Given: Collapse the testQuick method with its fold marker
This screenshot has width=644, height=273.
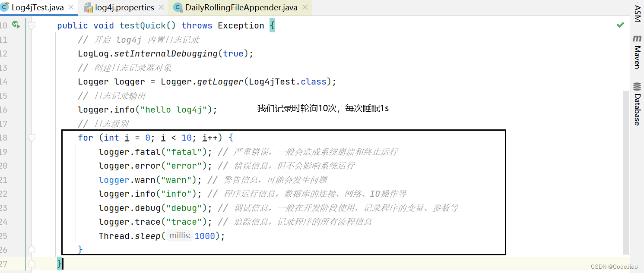Looking at the screenshot, I should [32, 25].
